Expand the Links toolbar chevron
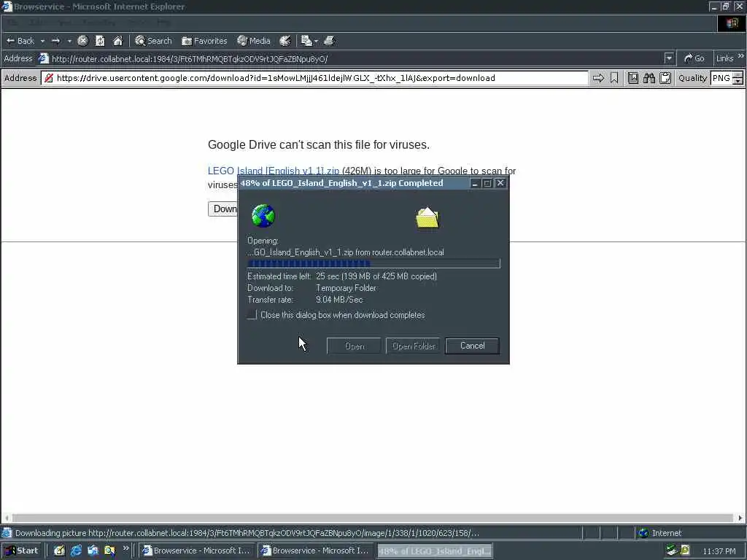 (x=741, y=57)
